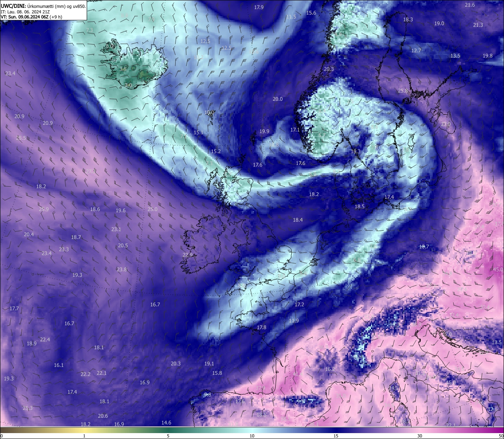The height and width of the screenshot is (439, 504).
Task: Click the colorbar tick label 15
Action: [336, 436]
